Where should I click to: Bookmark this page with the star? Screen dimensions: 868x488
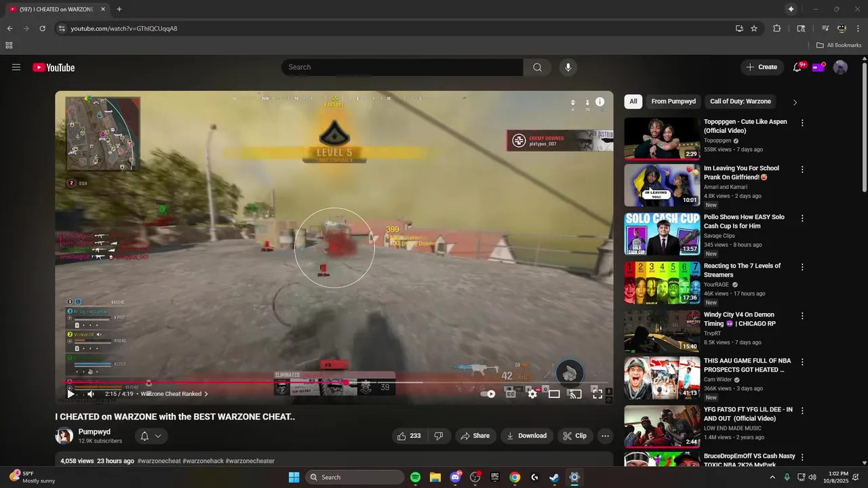(x=754, y=28)
